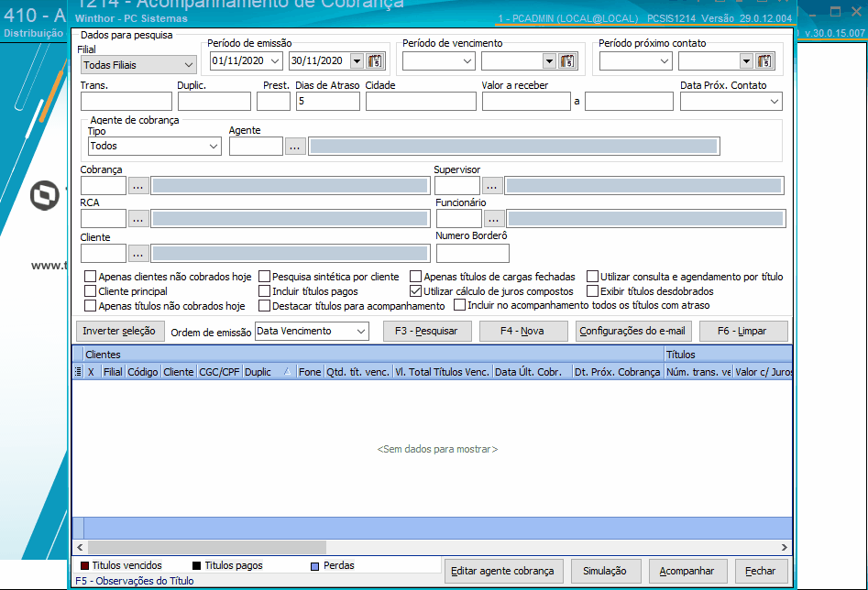Click Inverter seleção button
Screen dimensions: 868x590
119,331
